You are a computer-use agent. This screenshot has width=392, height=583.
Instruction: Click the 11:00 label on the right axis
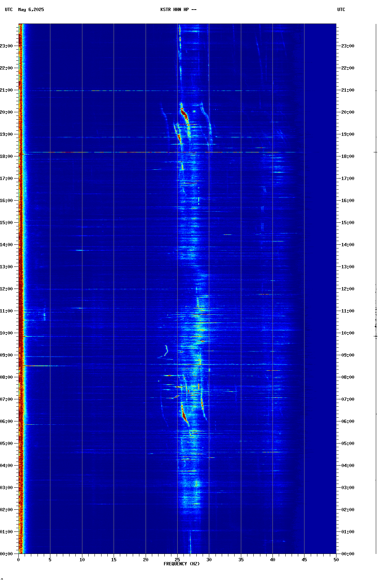pyautogui.click(x=348, y=311)
